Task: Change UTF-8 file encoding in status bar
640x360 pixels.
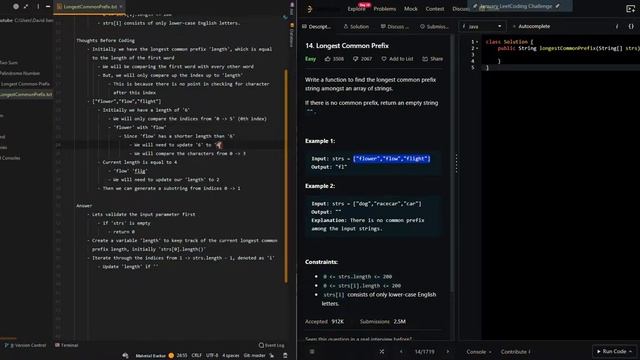Action: point(212,356)
